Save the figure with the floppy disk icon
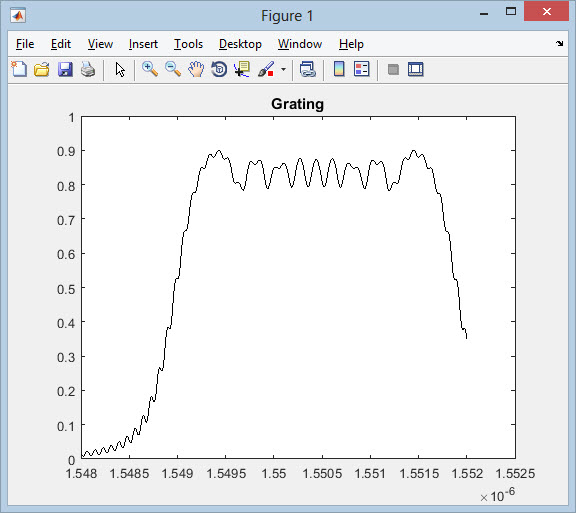The image size is (576, 513). (x=65, y=69)
